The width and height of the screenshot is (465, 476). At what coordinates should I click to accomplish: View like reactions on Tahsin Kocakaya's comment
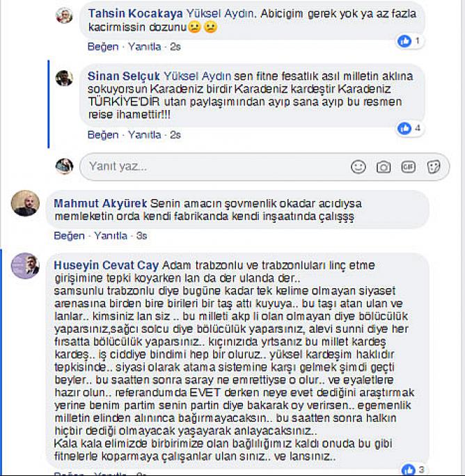(x=410, y=40)
